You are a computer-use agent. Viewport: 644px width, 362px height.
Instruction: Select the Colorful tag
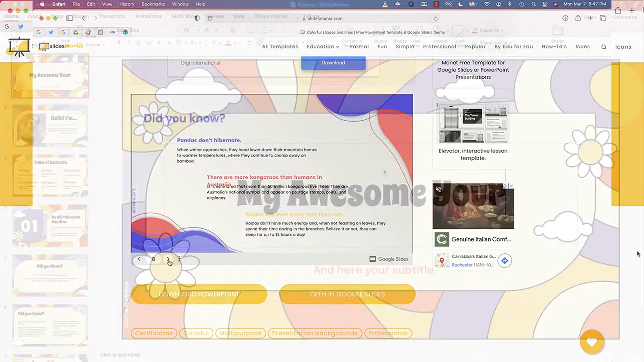(x=196, y=333)
